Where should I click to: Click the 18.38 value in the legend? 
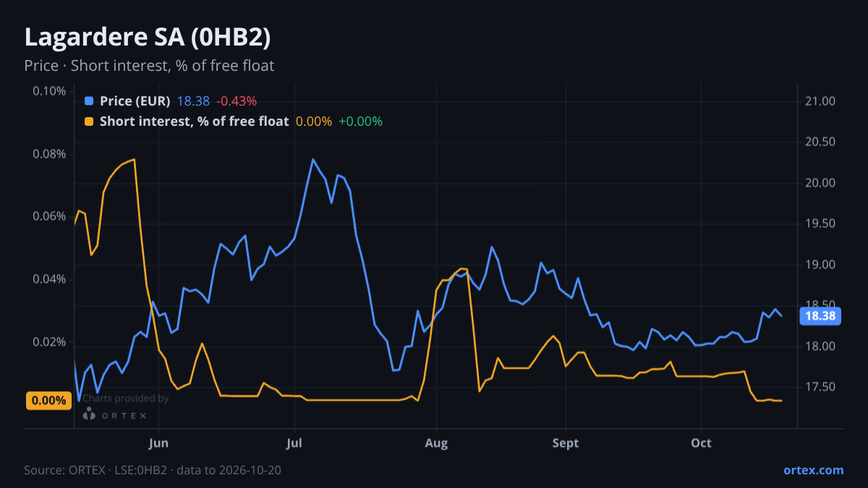193,101
